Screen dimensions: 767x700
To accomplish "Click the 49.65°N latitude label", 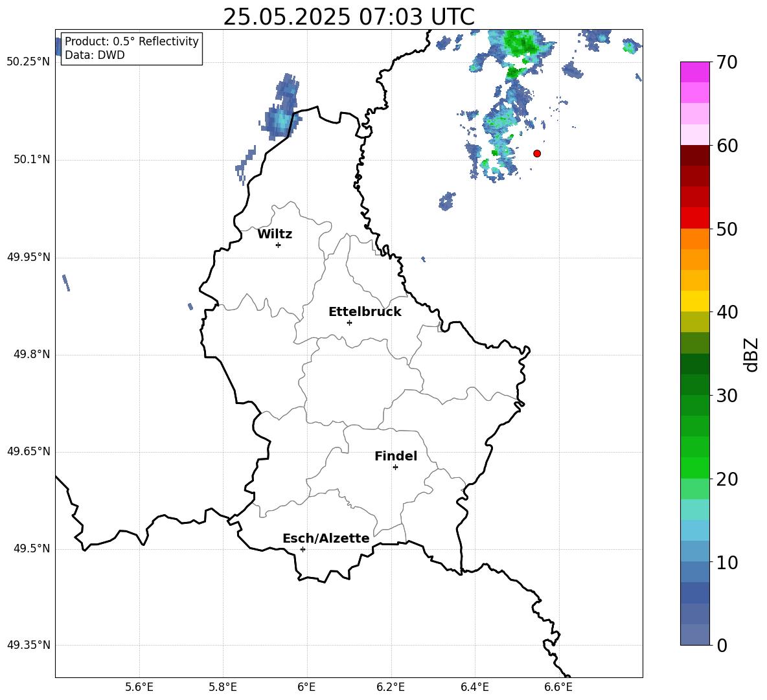I will click(29, 451).
